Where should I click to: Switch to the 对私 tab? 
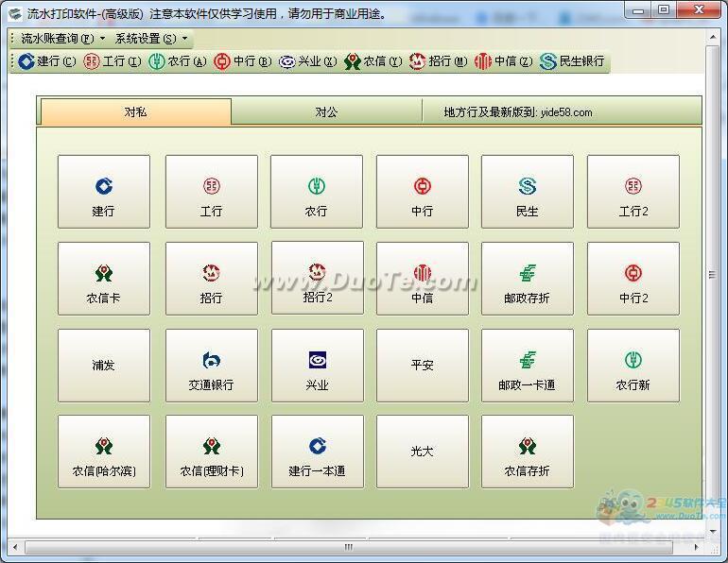[x=135, y=111]
